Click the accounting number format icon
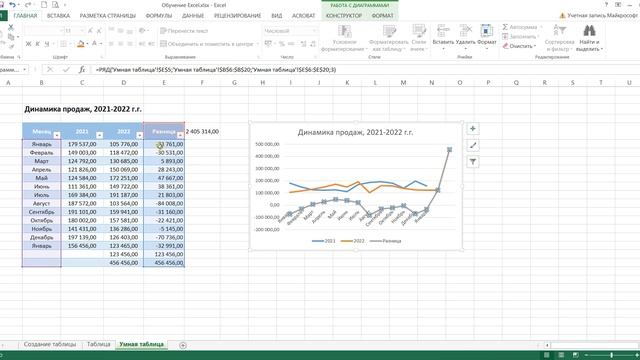 [268, 44]
